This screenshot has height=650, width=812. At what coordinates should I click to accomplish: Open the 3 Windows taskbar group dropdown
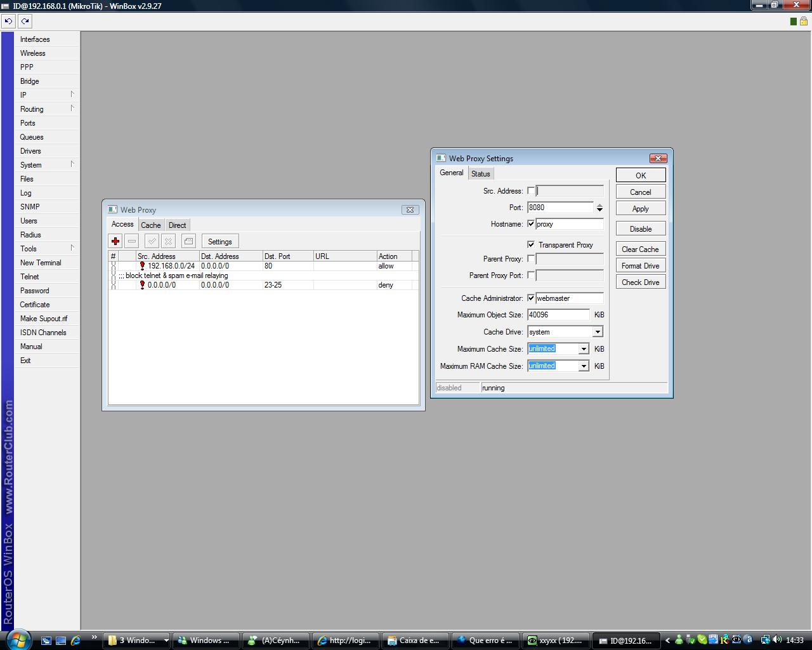click(x=166, y=640)
